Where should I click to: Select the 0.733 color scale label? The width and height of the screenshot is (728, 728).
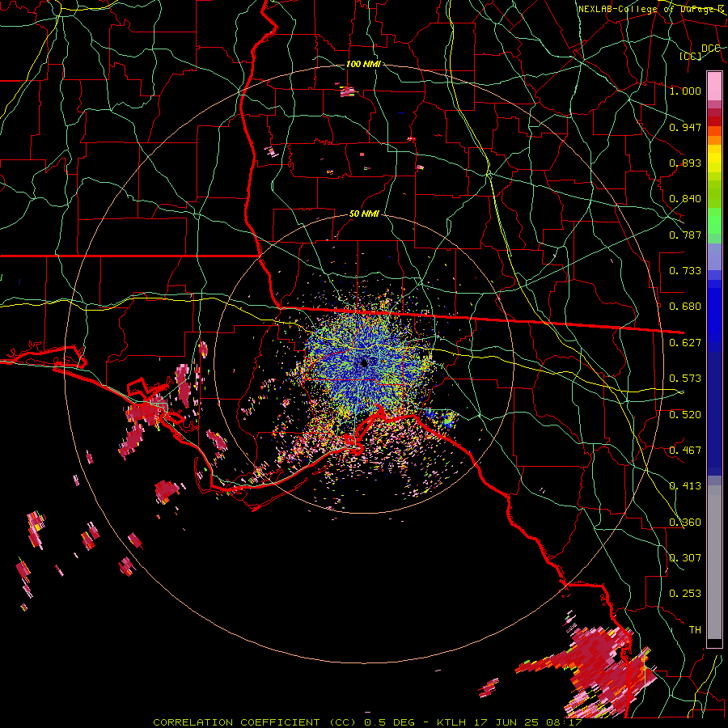685,271
